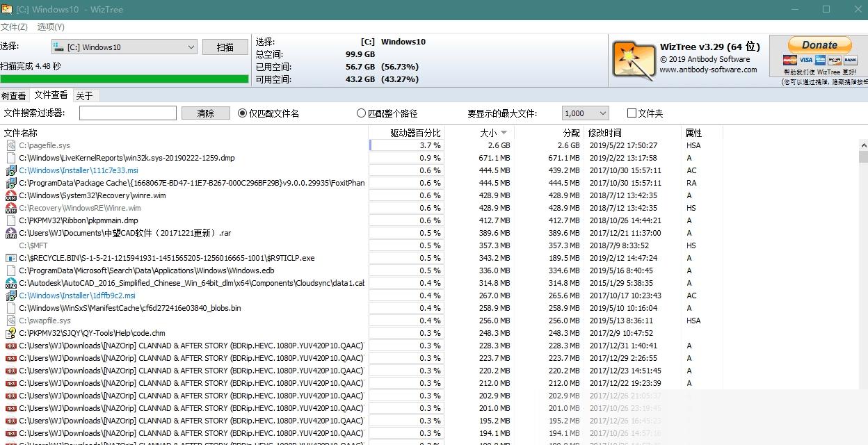Click the 扫描 scan button
The image size is (868, 445).
coord(225,47)
